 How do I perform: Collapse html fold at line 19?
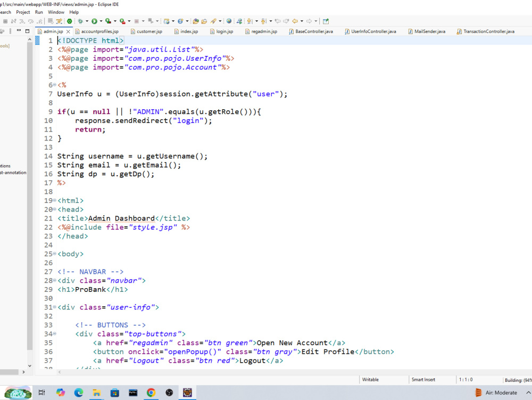[x=55, y=200]
